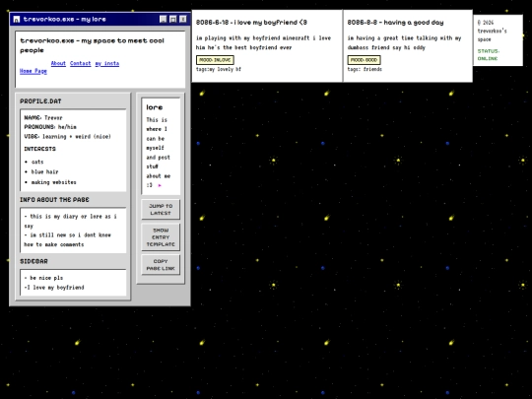Click the 'this is my diary or lore' line
Viewport: 532px width, 399px height.
pos(70,221)
